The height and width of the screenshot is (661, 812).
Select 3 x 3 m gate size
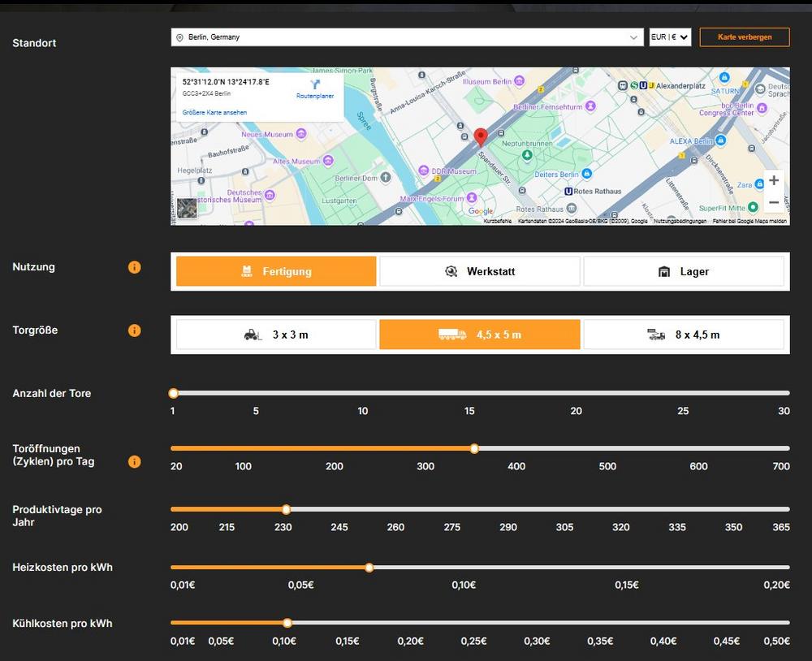pyautogui.click(x=276, y=335)
